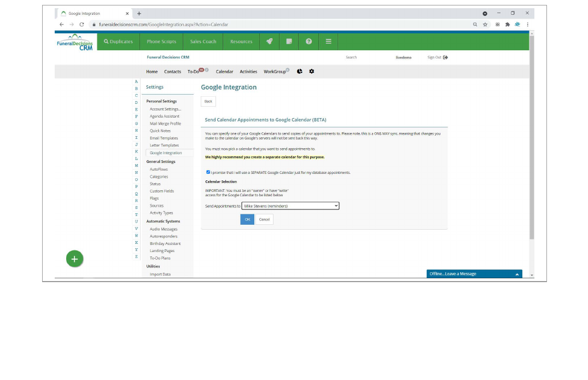Click the help question mark icon
This screenshot has width=588, height=380.
[308, 42]
